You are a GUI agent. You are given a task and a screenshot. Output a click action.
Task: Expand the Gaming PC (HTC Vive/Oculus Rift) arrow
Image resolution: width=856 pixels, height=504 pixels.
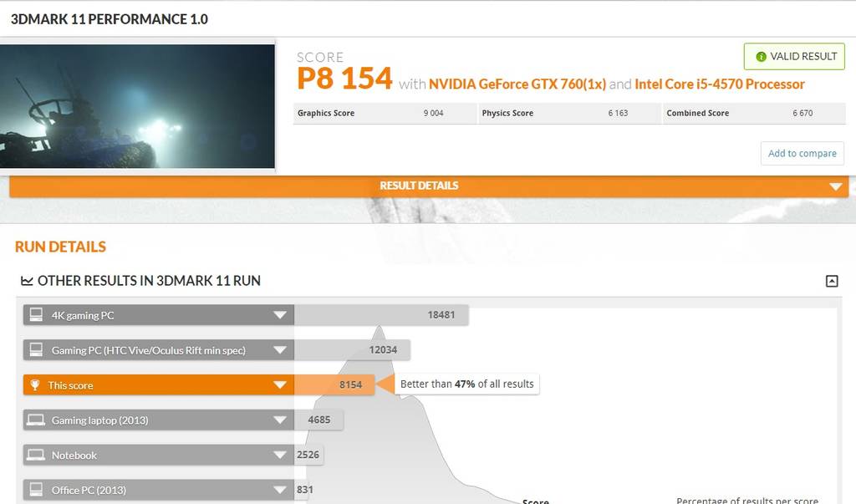point(279,350)
